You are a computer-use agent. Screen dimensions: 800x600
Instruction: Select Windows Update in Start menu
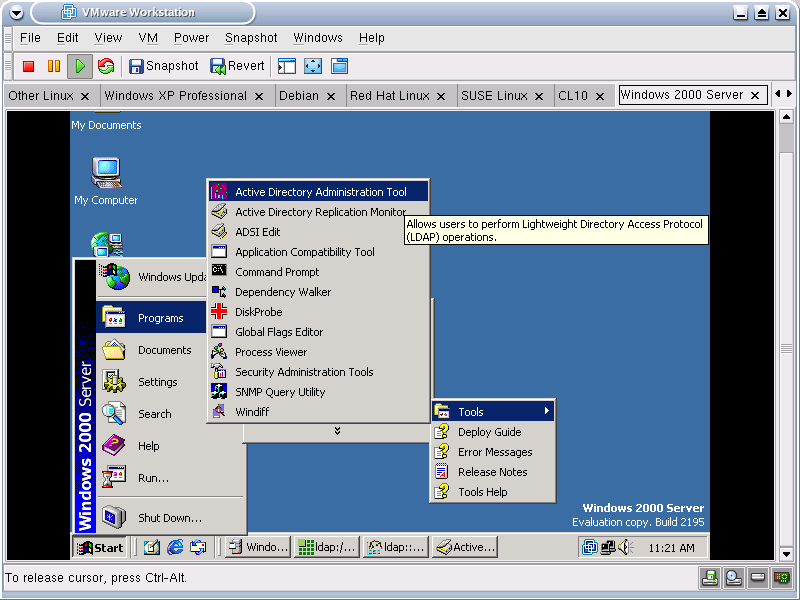[x=152, y=277]
